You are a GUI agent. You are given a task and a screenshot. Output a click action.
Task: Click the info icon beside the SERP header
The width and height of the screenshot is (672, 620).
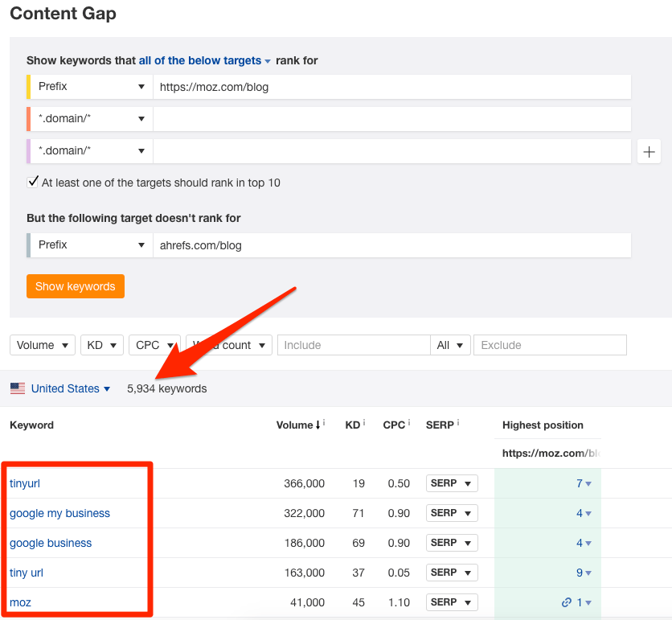pyautogui.click(x=458, y=423)
